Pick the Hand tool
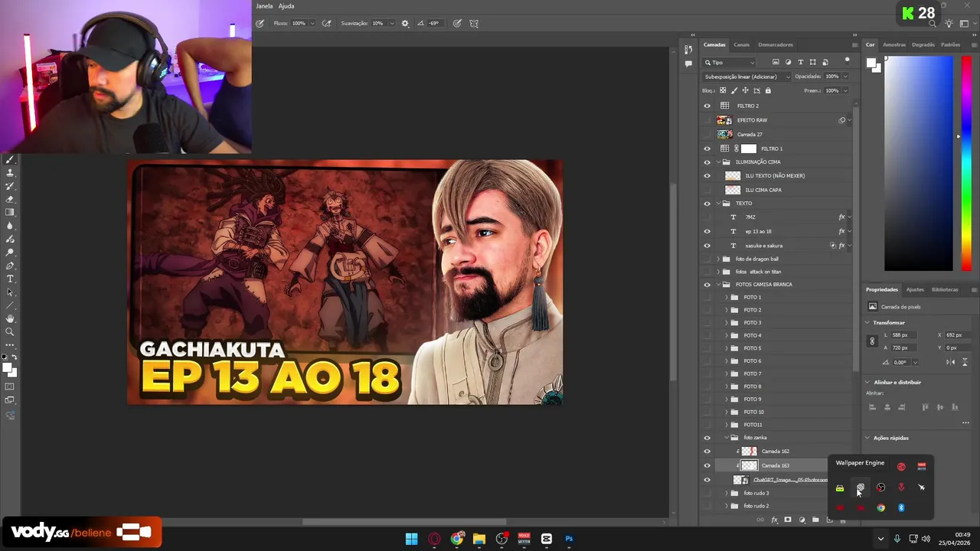This screenshot has height=551, width=980. 10,318
